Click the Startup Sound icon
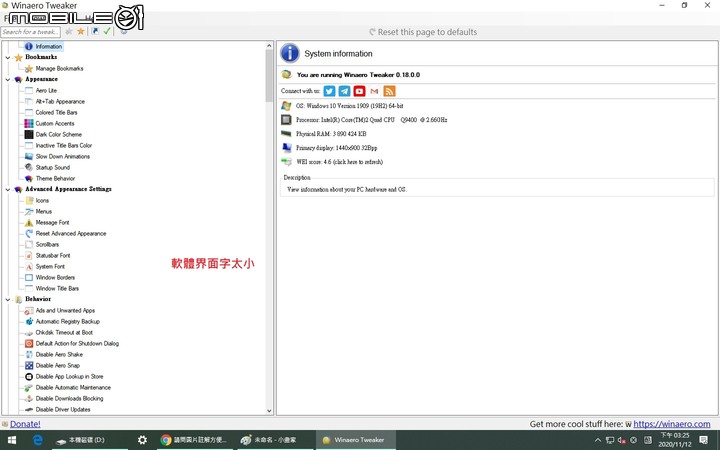720x450 pixels. click(x=29, y=168)
